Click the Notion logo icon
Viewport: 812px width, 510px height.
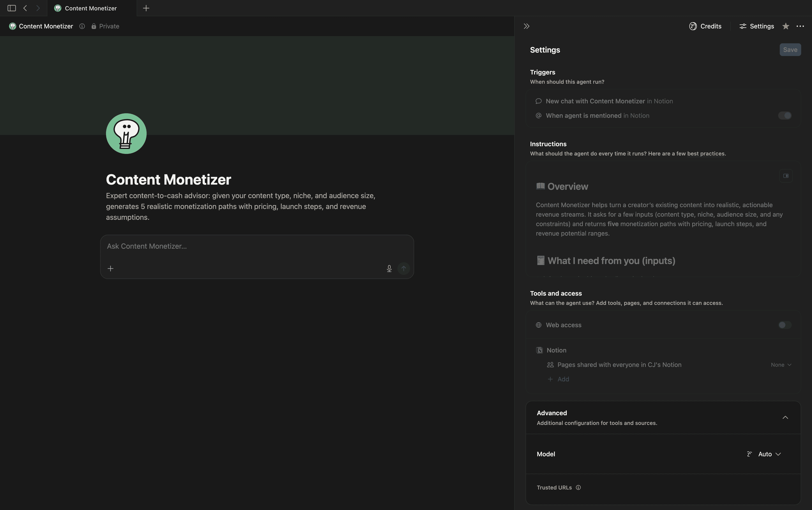(539, 350)
